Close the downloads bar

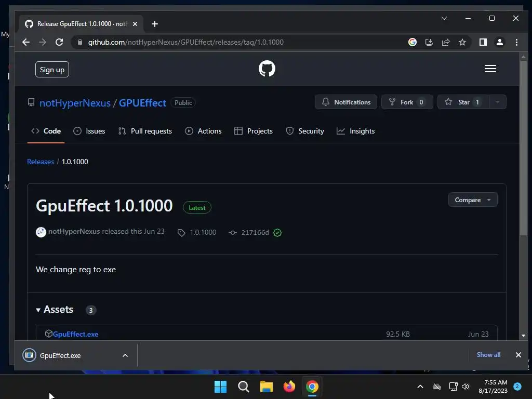[x=518, y=355]
